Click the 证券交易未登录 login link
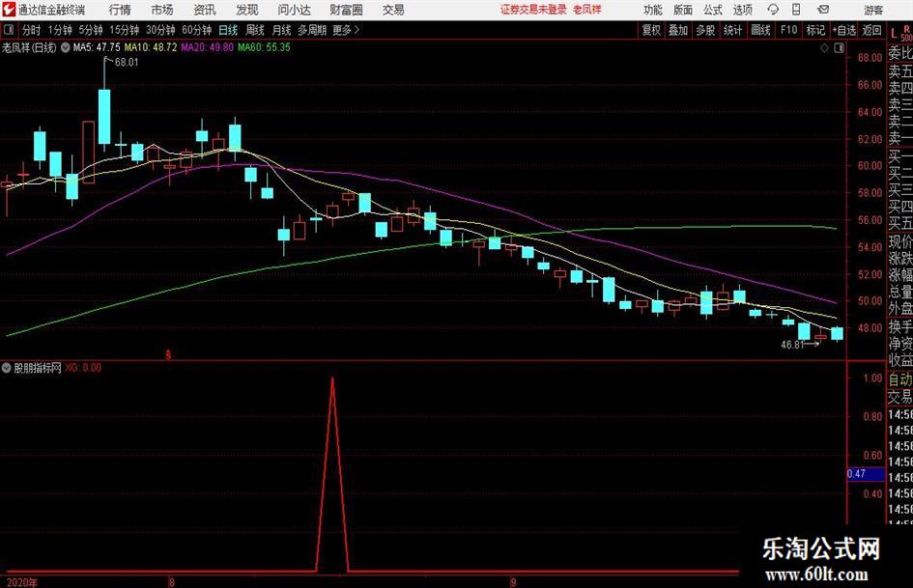The image size is (913, 588). (533, 10)
